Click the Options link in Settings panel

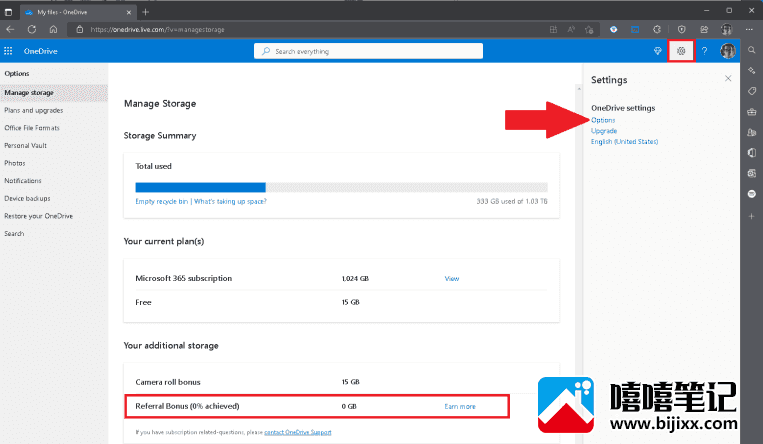coord(603,120)
